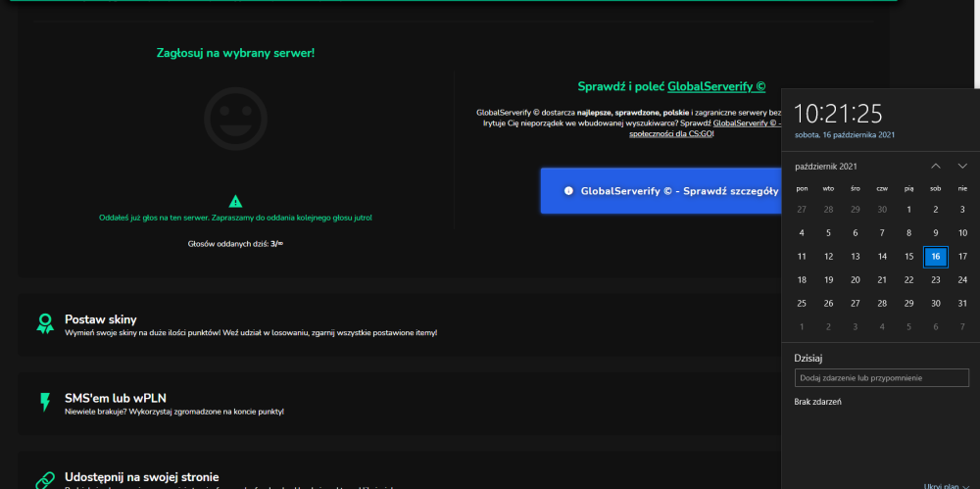
Task: Select October 12 in the calendar
Action: 829,257
